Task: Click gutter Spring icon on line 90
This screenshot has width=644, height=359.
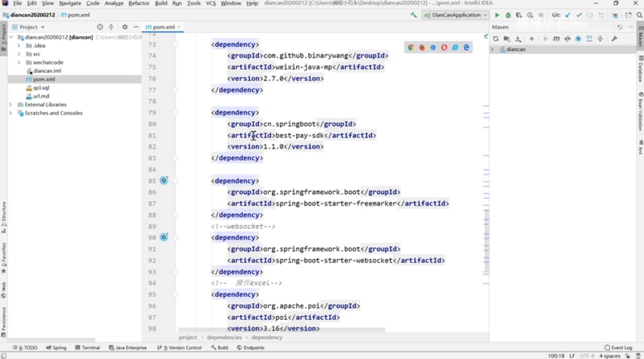Action: click(x=164, y=237)
